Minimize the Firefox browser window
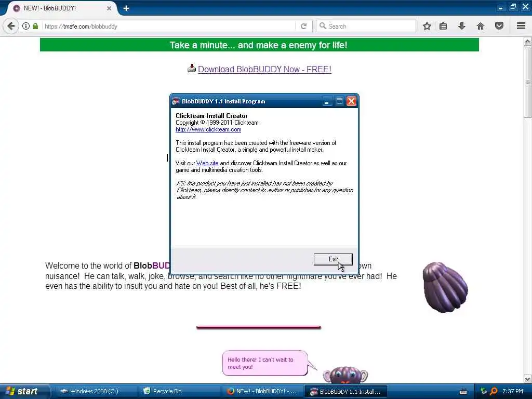 point(500,7)
